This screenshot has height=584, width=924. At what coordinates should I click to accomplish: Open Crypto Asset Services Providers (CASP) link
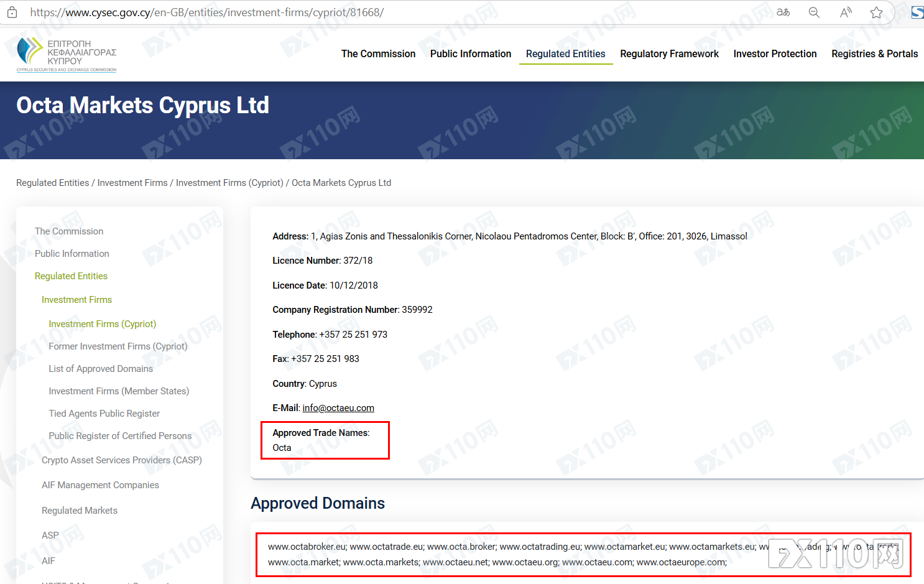[x=122, y=460]
